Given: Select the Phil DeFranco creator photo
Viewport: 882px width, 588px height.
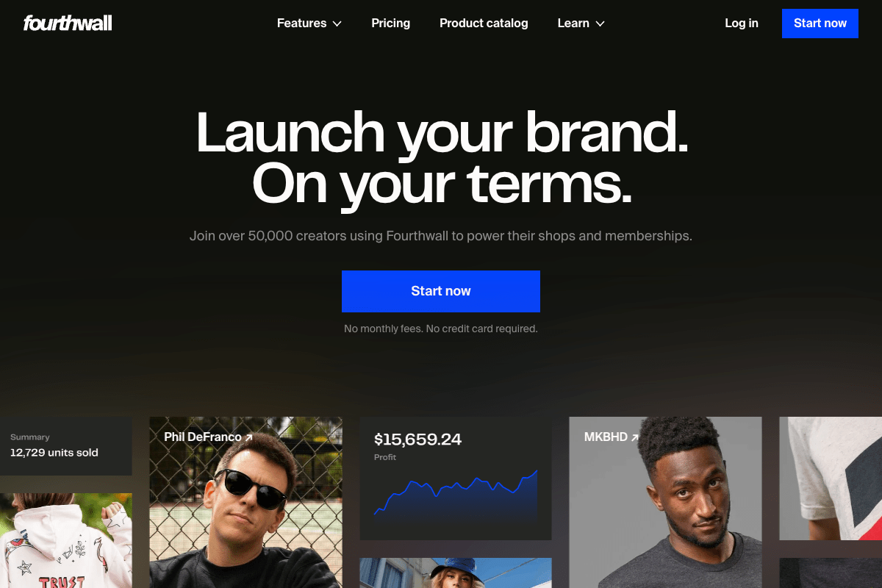Looking at the screenshot, I should (245, 503).
